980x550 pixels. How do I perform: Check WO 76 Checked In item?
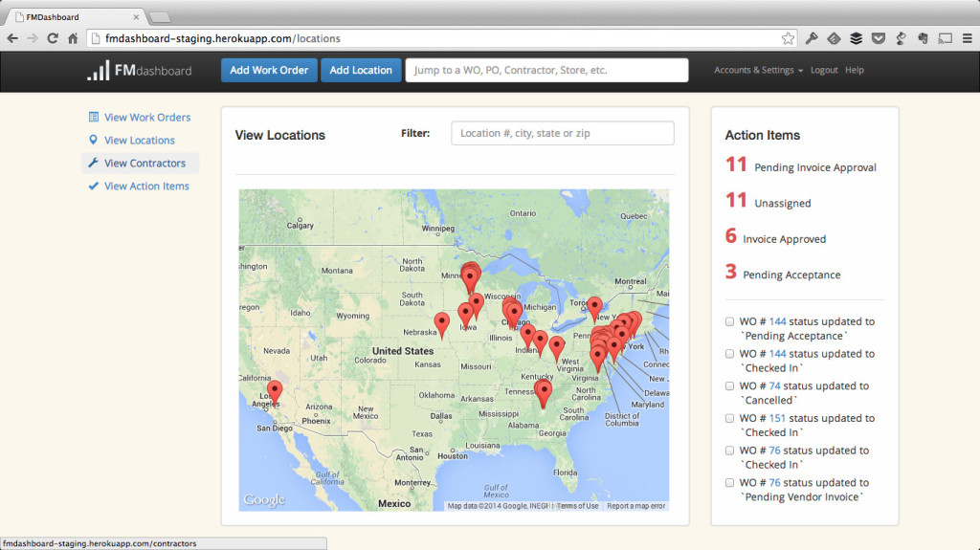(729, 451)
